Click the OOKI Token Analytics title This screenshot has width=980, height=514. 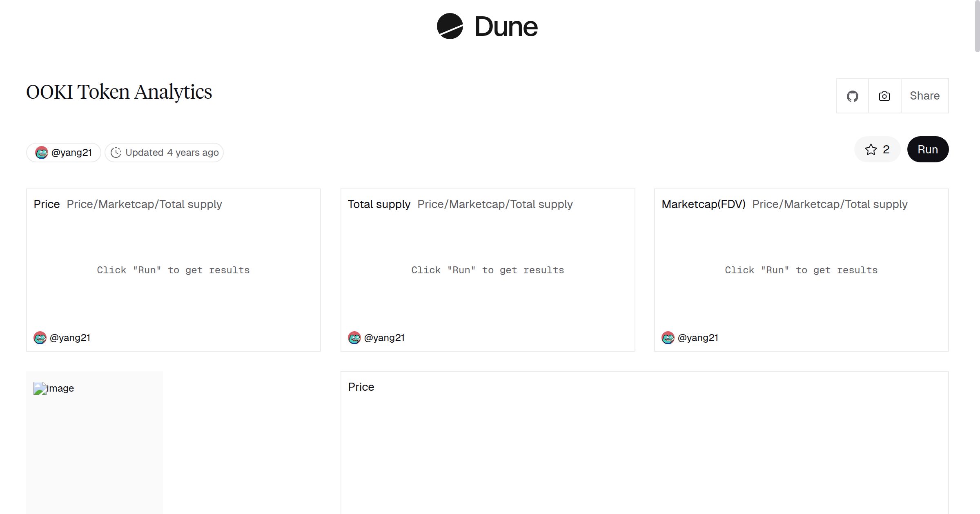coord(119,92)
